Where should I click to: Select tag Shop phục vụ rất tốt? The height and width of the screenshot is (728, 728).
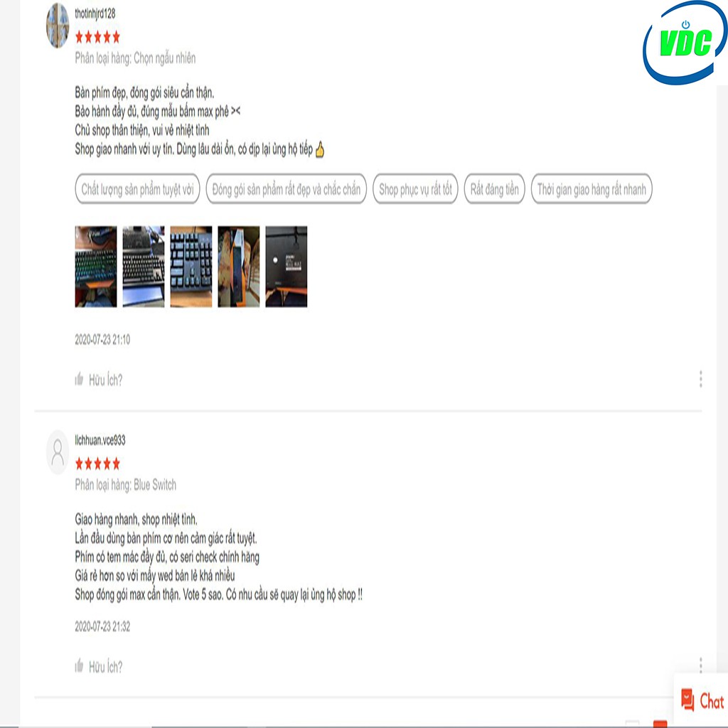415,189
